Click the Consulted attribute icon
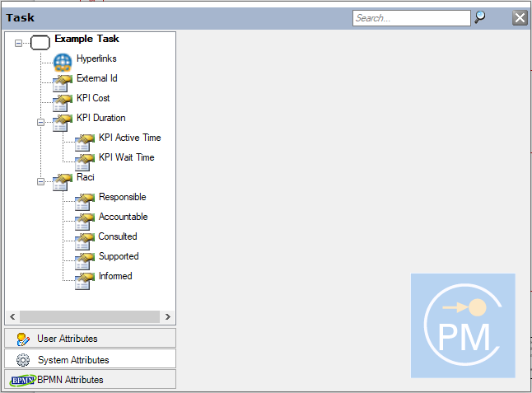 85,241
